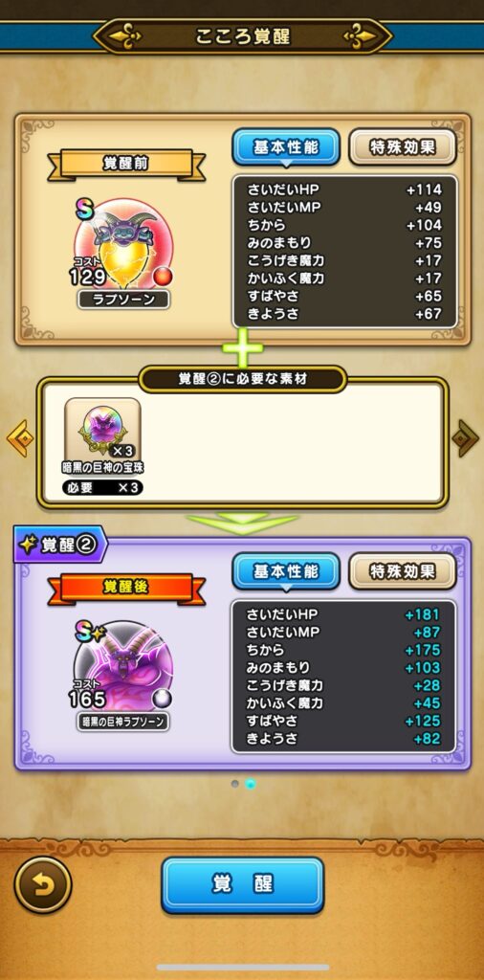Tap the red orb beside cost 129

point(163,277)
